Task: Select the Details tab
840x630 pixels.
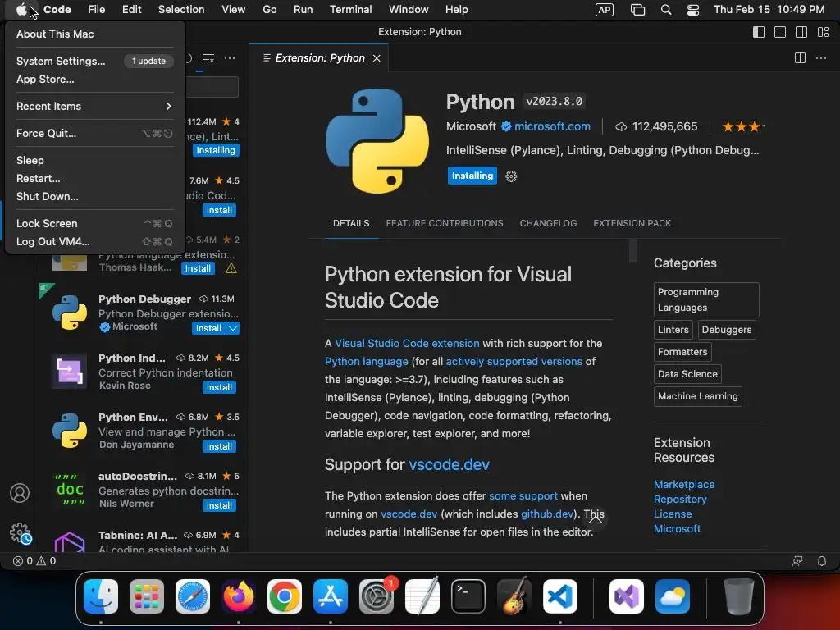Action: click(351, 223)
